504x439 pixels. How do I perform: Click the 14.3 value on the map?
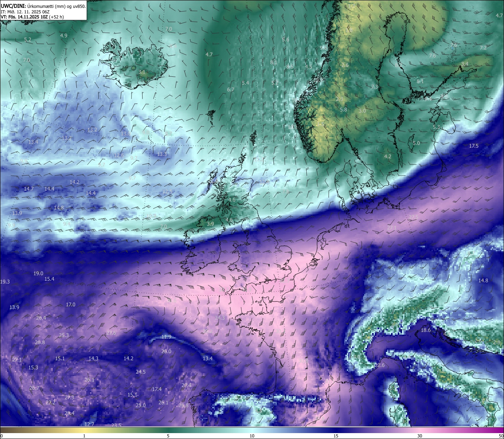(93, 358)
